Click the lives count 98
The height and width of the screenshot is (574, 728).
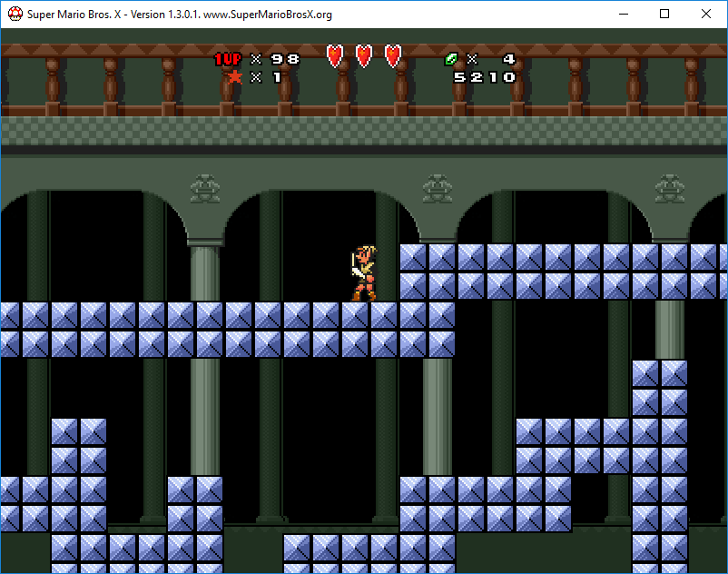286,59
